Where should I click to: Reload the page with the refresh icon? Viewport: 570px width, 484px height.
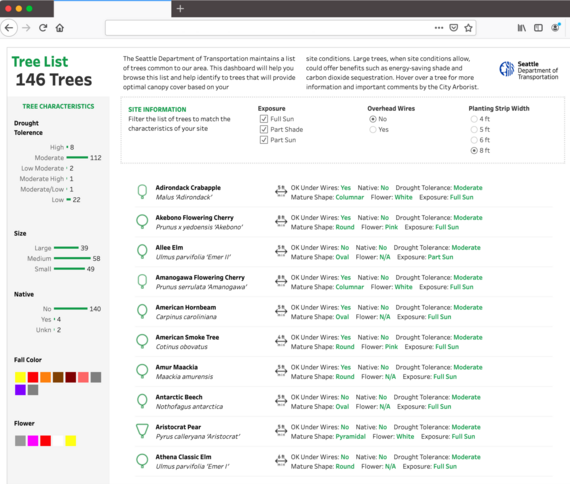point(43,28)
